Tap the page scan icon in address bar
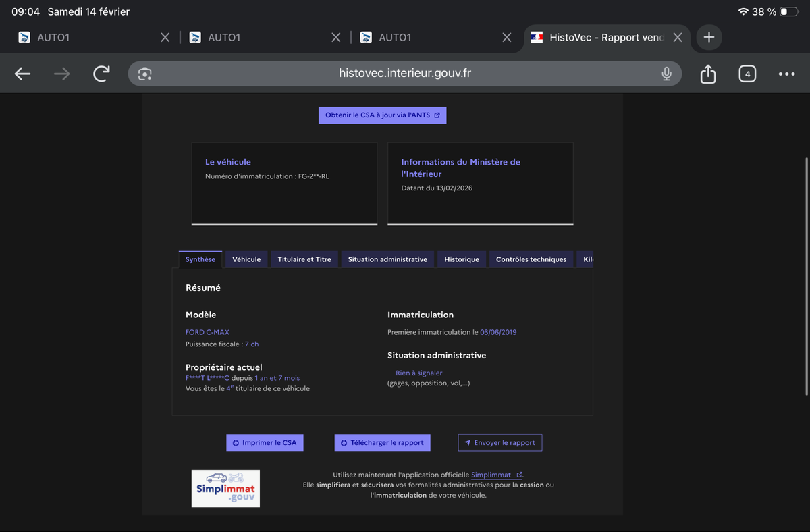 point(144,74)
